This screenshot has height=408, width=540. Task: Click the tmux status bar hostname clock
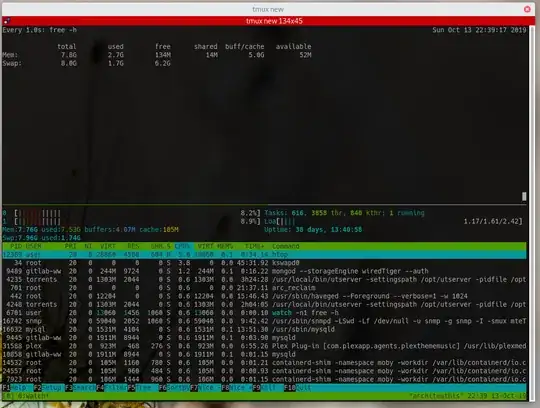[468, 396]
